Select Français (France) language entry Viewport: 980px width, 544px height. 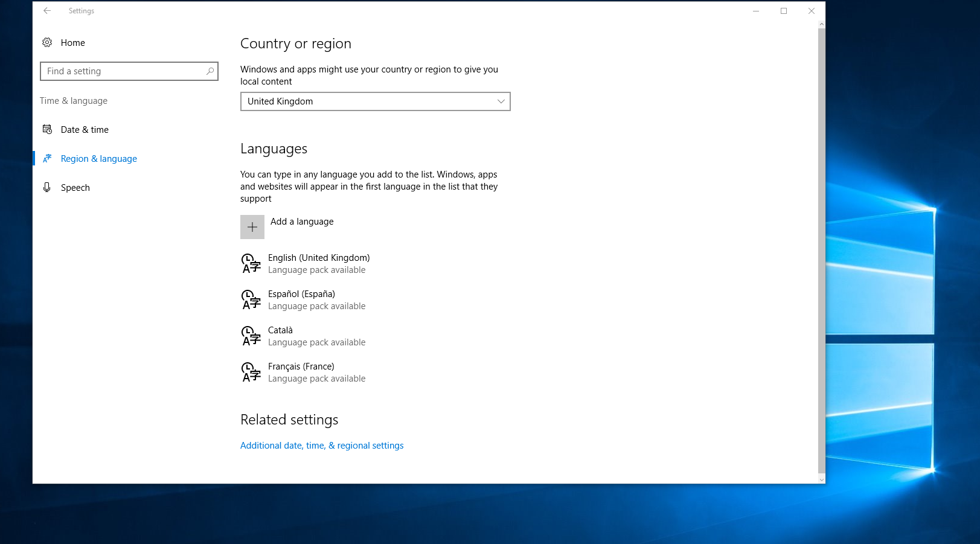[x=376, y=372]
